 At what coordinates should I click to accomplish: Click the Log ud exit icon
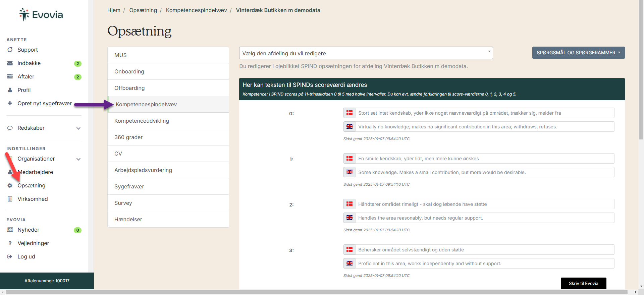[10, 256]
